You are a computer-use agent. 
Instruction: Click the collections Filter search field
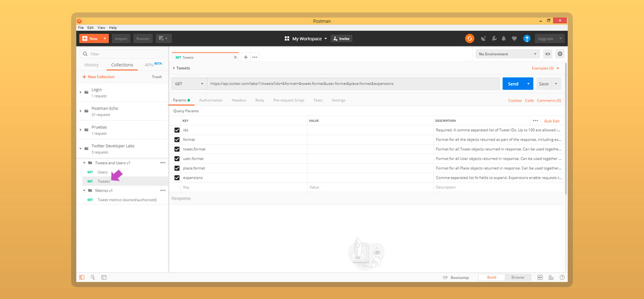point(122,54)
